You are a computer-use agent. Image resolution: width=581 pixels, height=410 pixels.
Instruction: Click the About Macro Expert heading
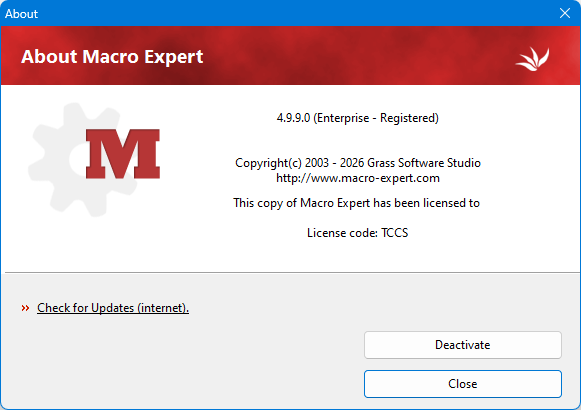[112, 57]
